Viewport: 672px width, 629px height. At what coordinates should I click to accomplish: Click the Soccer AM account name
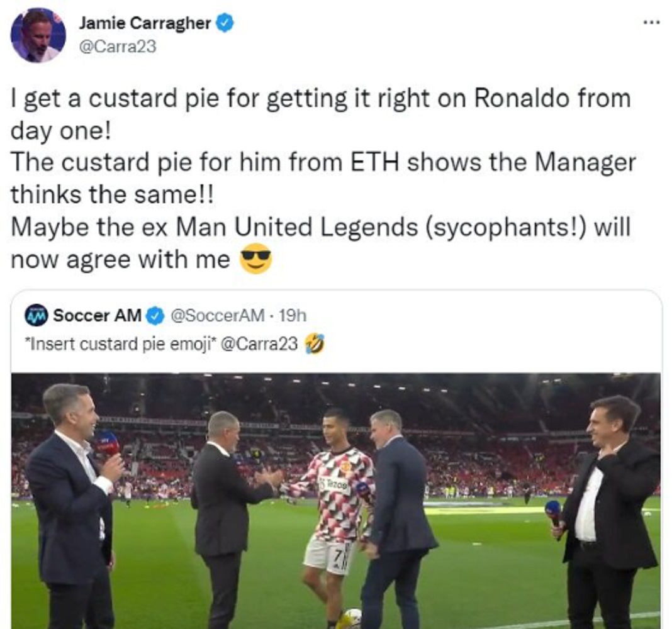coord(98,316)
